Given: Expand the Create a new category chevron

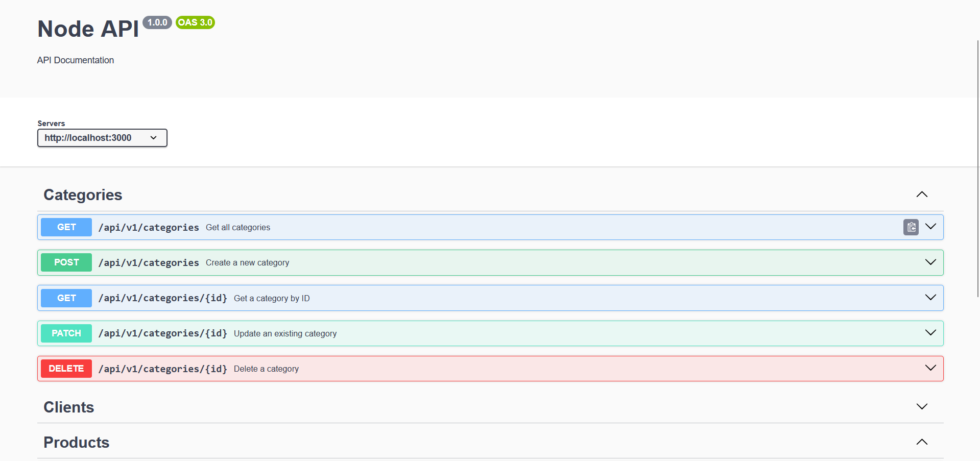Looking at the screenshot, I should [930, 262].
